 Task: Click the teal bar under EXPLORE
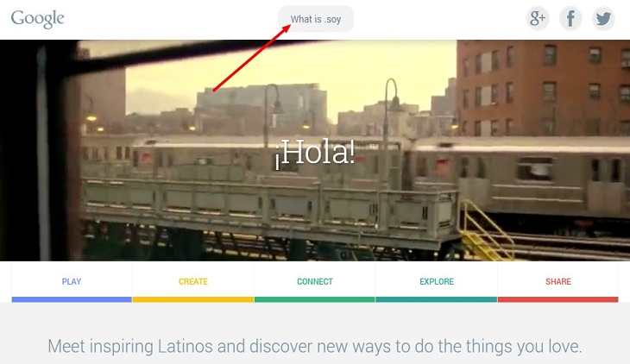pos(437,299)
